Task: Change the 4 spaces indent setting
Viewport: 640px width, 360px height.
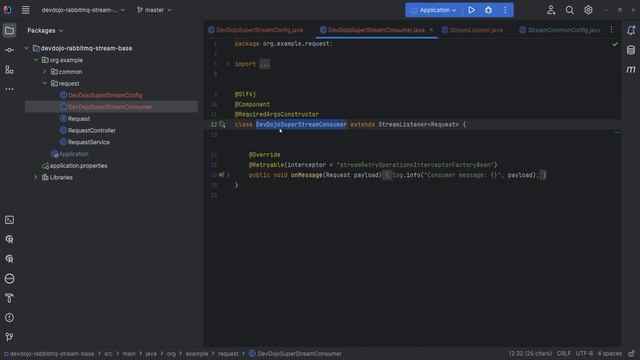Action: point(609,353)
